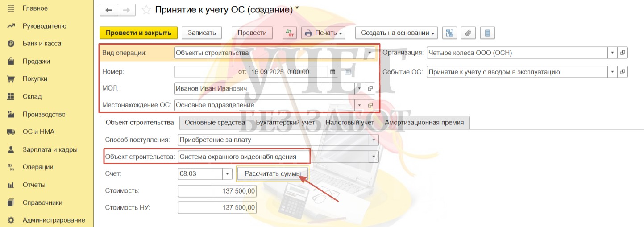644x227 pixels.
Task: Click the Стоимость amount field
Action: tap(217, 191)
